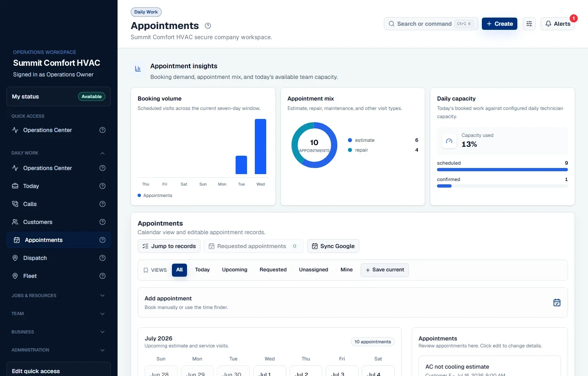Select the Upcoming view tab
Screen dimensions: 588x376
pos(235,270)
